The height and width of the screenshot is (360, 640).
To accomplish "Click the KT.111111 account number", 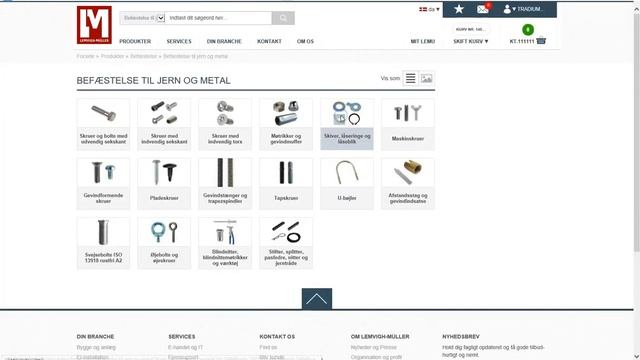I will pyautogui.click(x=522, y=41).
